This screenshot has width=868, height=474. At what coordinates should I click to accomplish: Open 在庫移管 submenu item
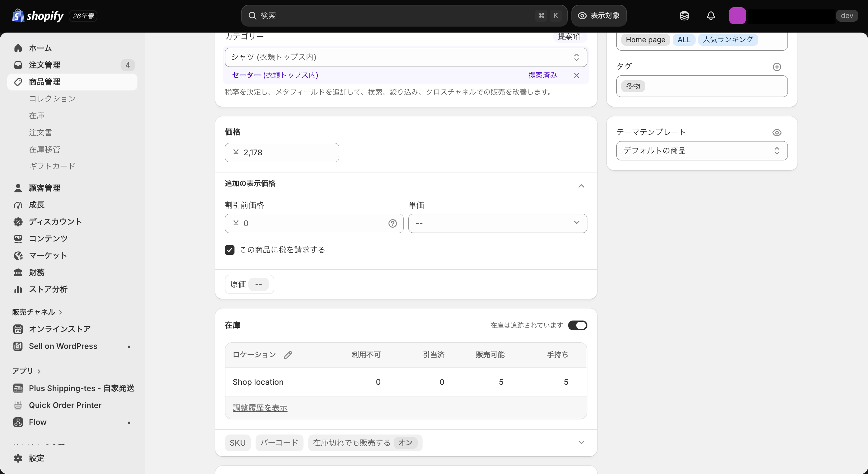(45, 149)
